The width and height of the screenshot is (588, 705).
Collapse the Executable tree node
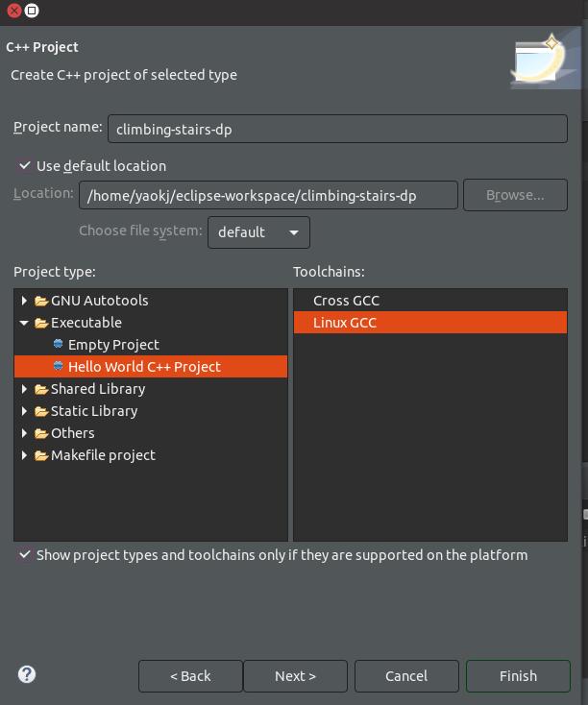(24, 323)
